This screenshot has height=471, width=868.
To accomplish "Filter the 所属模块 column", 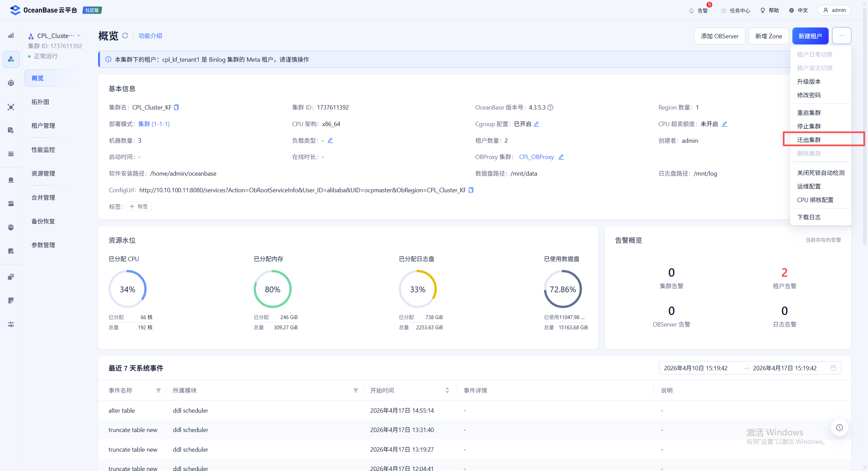I will pos(356,391).
